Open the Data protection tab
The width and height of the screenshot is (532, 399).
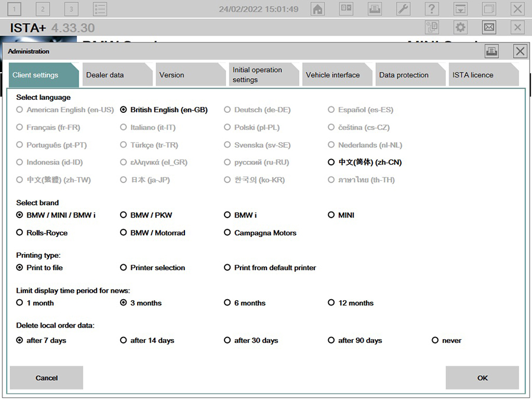click(x=411, y=74)
